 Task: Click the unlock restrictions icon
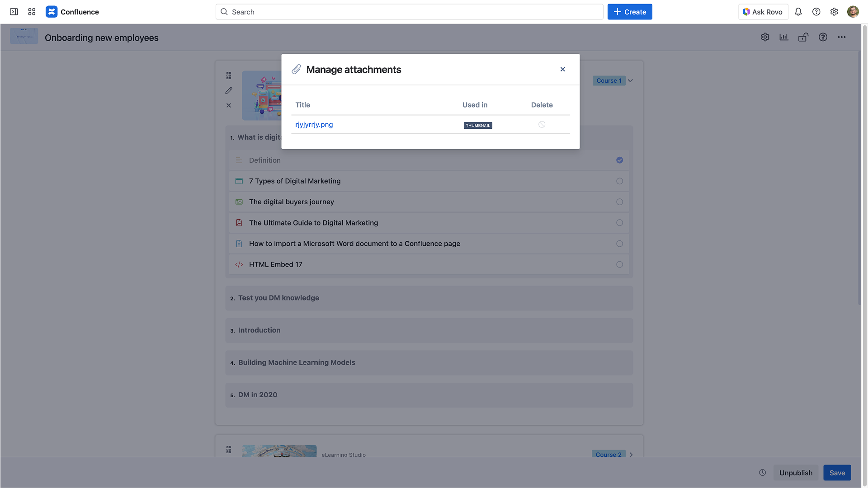[x=803, y=37]
